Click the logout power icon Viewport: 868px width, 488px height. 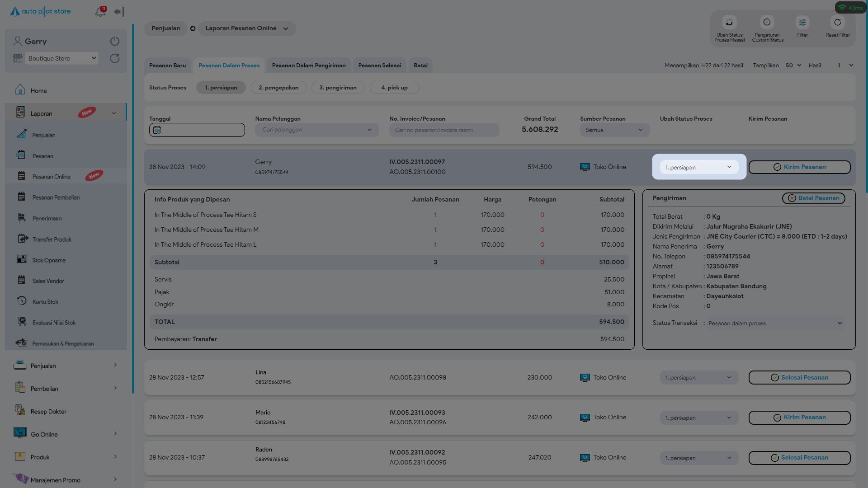[115, 41]
